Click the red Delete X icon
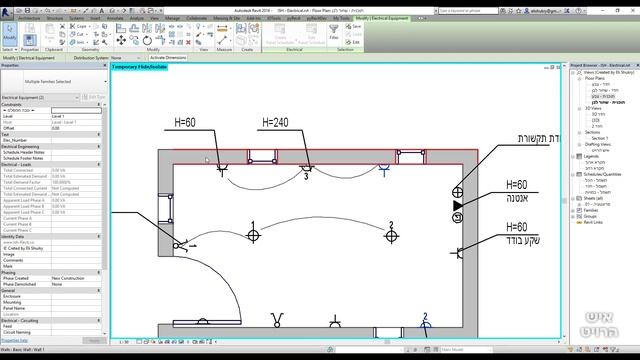640x360 pixels. pyautogui.click(x=188, y=42)
